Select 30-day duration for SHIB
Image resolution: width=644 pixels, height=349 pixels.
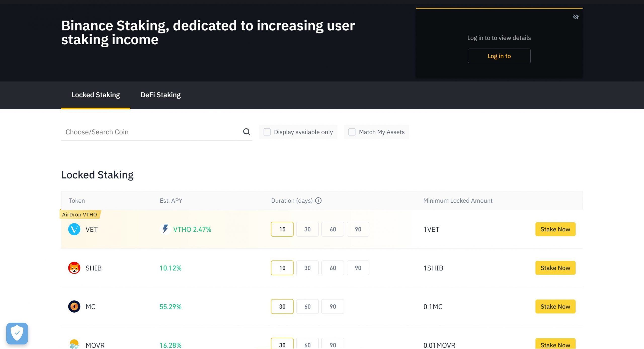point(307,268)
